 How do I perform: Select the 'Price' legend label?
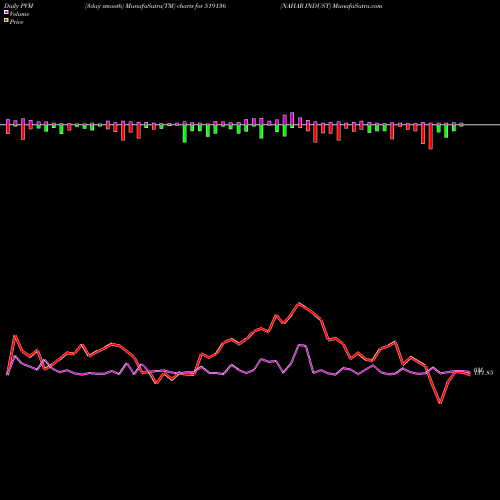point(16,22)
